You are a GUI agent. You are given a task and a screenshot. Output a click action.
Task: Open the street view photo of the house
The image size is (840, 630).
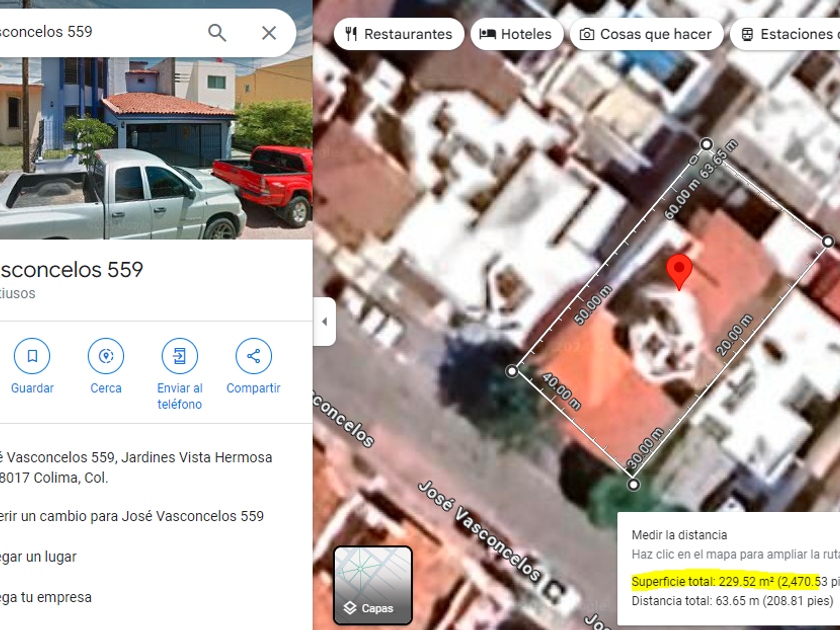(x=156, y=148)
